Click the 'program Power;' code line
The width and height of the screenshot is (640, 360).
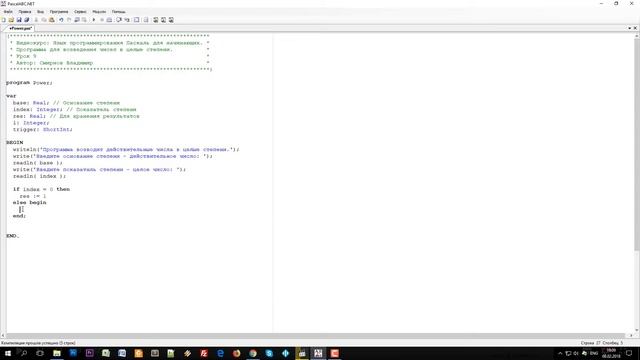click(29, 83)
